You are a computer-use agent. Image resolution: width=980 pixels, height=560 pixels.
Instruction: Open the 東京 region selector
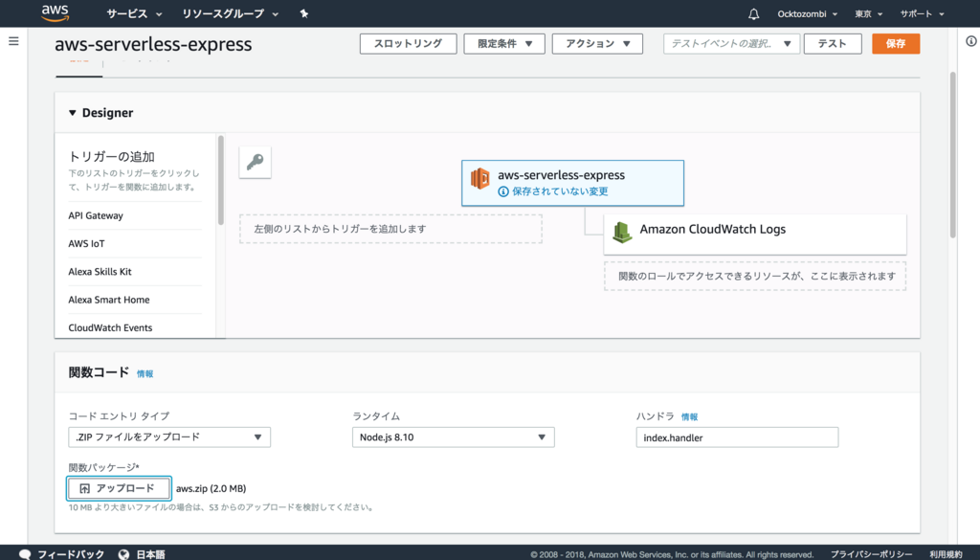[x=868, y=13]
